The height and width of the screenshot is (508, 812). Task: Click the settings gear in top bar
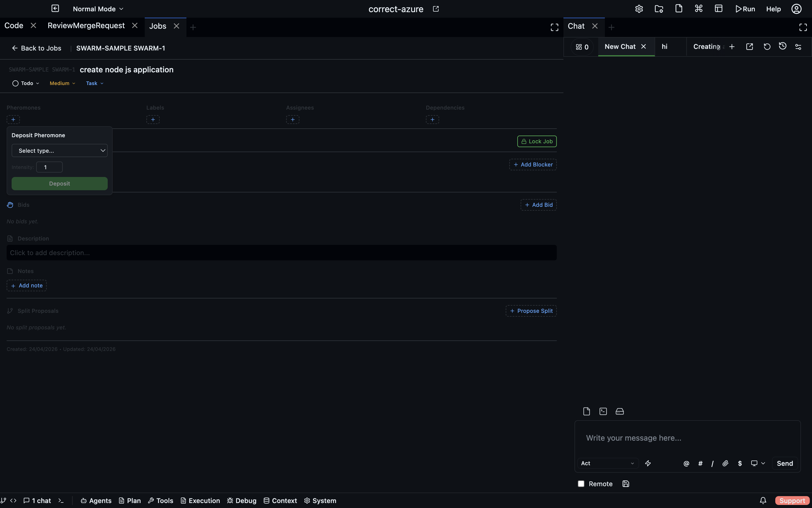tap(639, 9)
